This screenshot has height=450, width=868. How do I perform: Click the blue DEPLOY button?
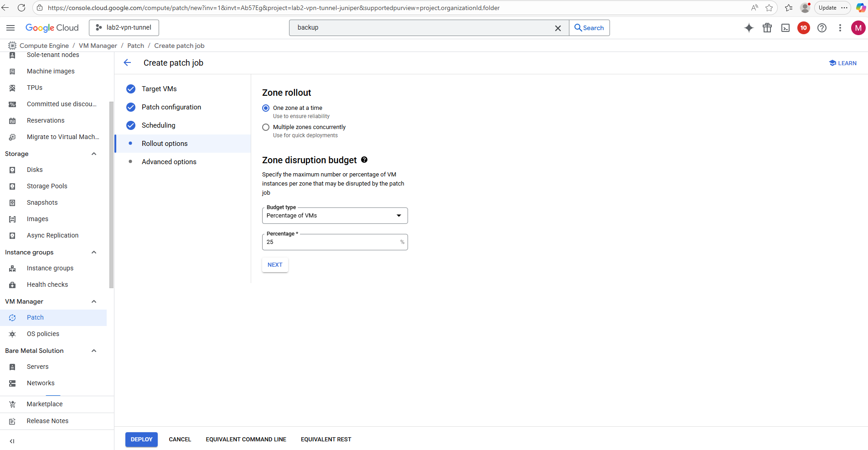tap(141, 440)
